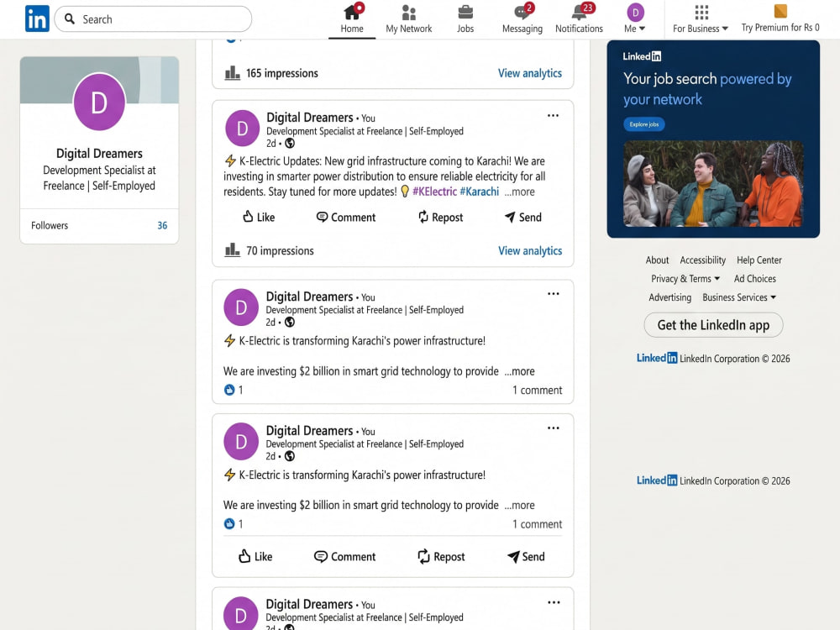Comment on the K-Electric Updates post
The width and height of the screenshot is (840, 630).
click(346, 217)
